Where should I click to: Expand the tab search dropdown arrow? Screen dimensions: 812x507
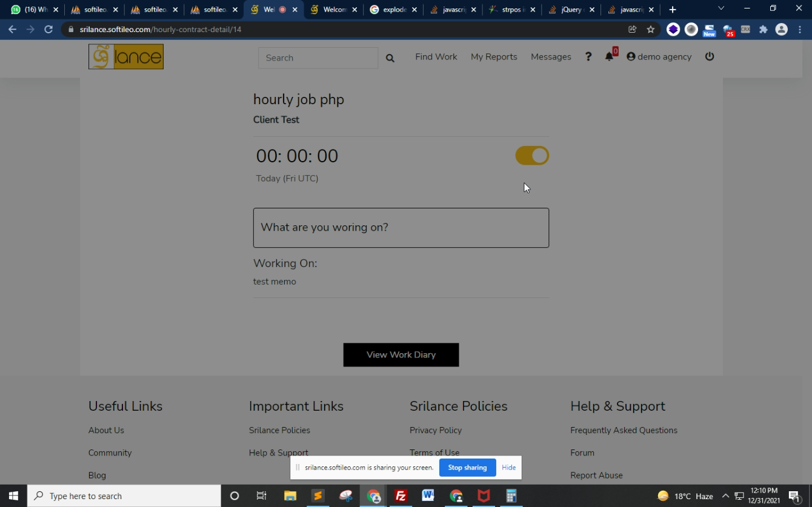720,8
